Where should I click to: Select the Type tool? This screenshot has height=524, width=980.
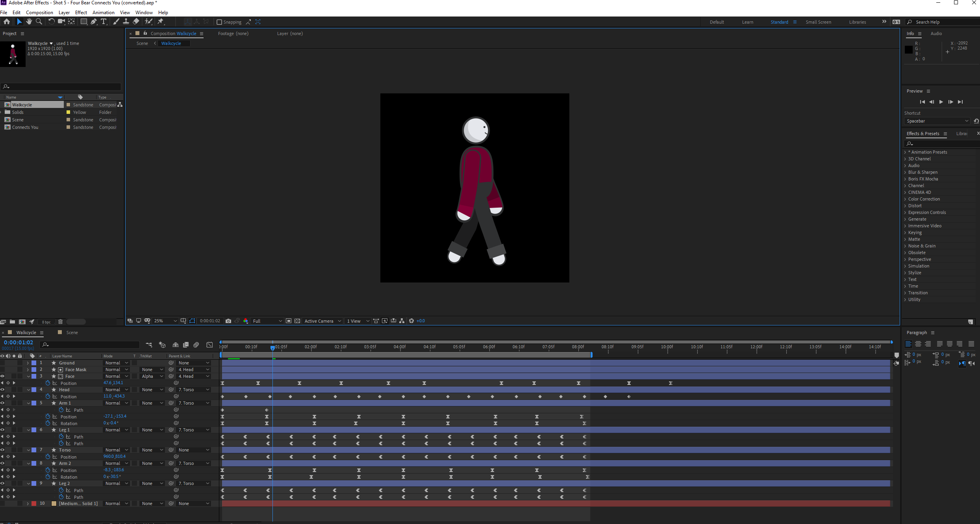click(104, 22)
